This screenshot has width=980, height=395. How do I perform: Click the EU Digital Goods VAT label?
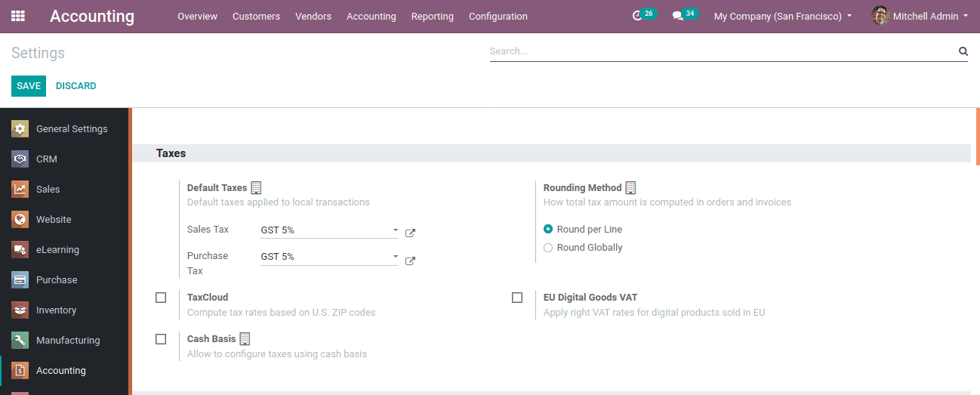tap(590, 298)
